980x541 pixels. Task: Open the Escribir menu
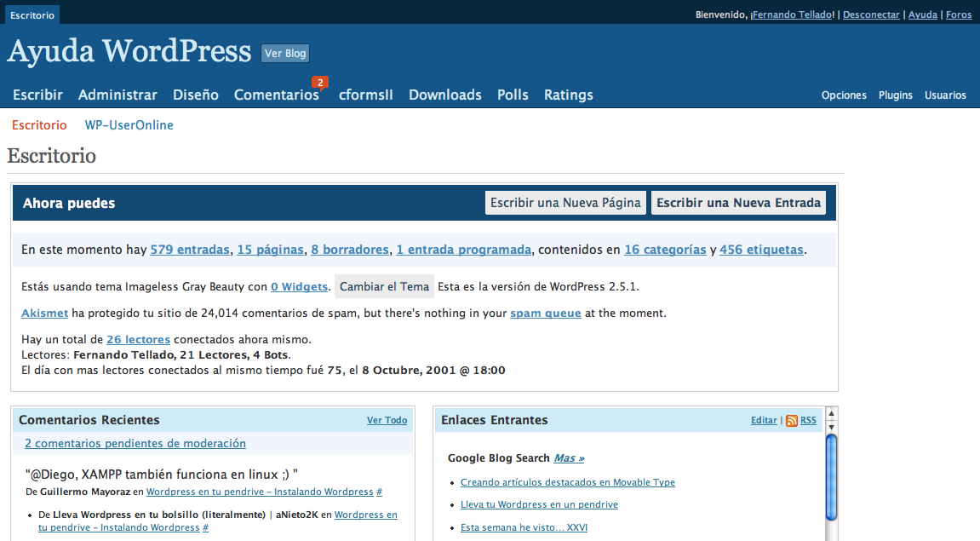coord(37,95)
